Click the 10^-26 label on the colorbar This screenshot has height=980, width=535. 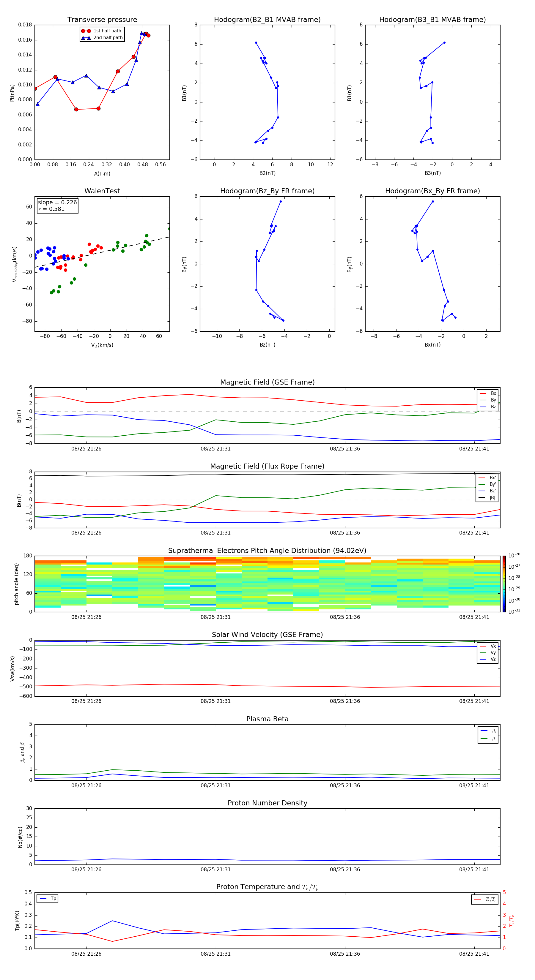click(514, 555)
